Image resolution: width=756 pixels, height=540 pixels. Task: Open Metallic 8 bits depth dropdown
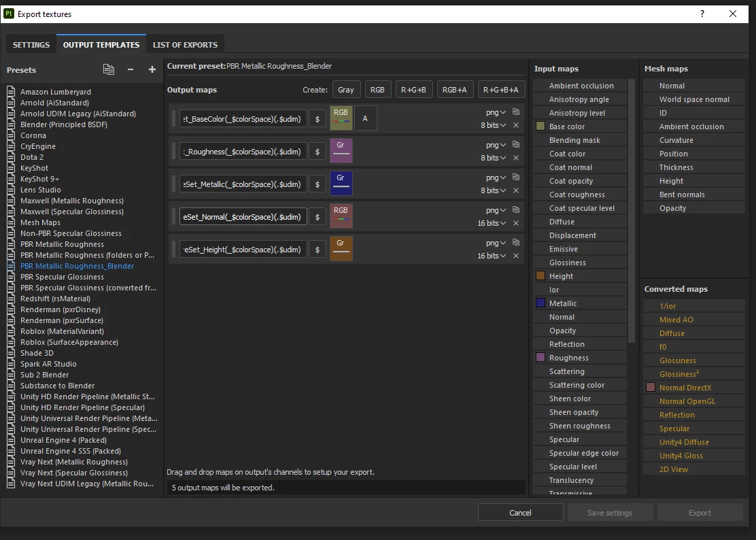tap(493, 190)
